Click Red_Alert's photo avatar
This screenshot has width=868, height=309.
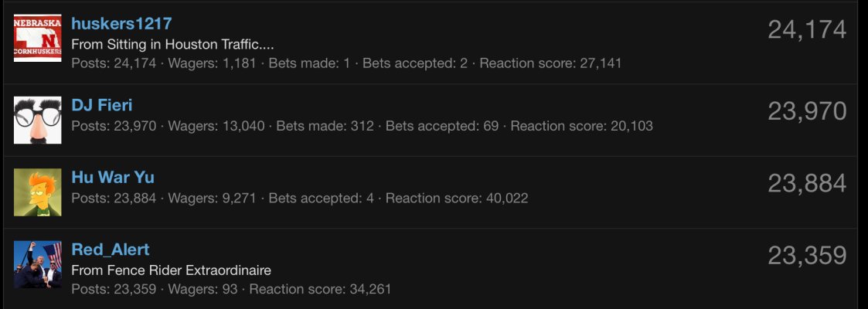[x=38, y=264]
